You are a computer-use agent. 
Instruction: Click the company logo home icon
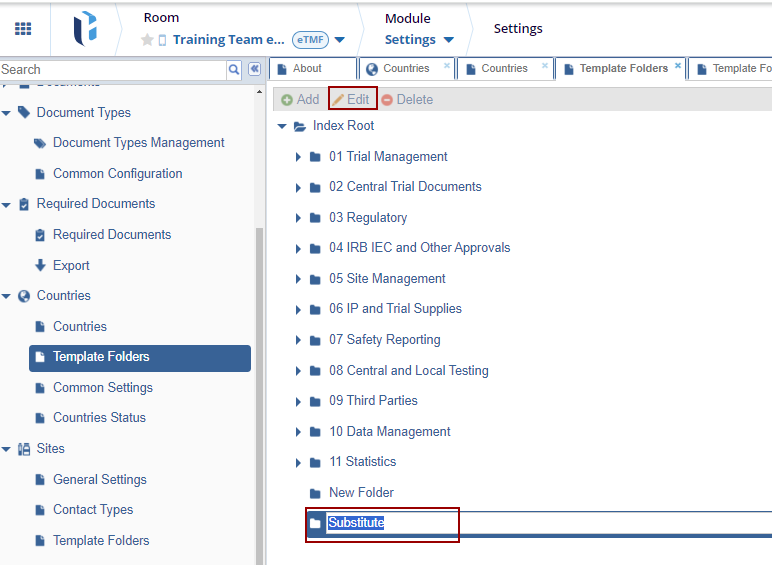(x=85, y=29)
